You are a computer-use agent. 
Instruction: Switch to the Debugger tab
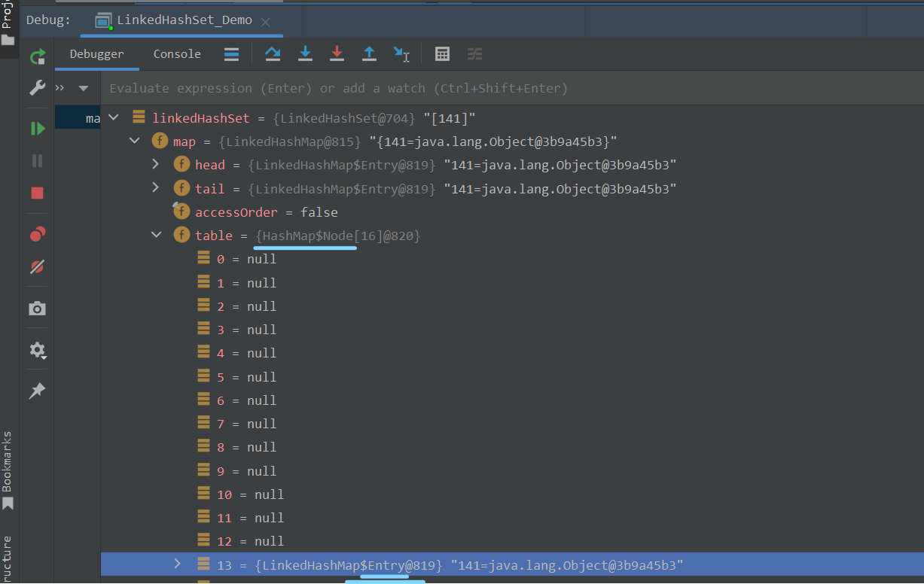97,54
